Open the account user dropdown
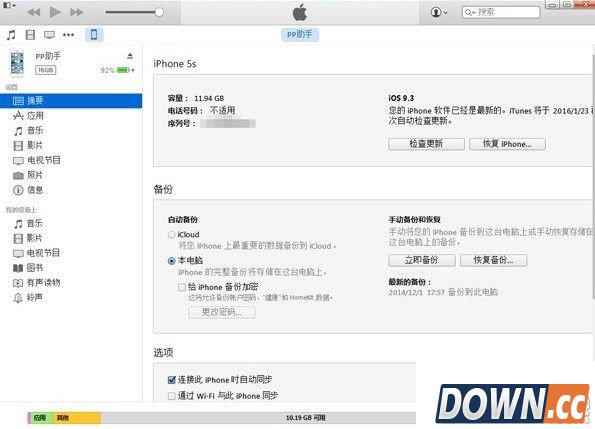Image resolution: width=595 pixels, height=429 pixels. 439,12
